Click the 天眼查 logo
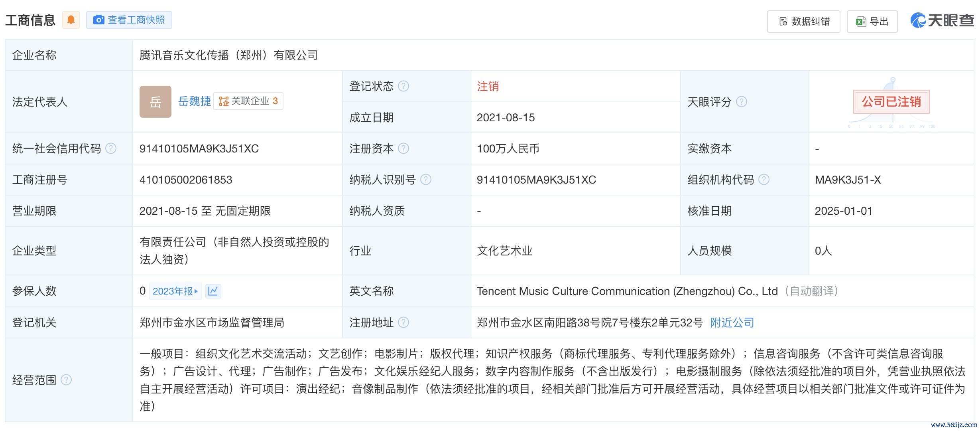Image resolution: width=980 pixels, height=431 pixels. click(942, 20)
